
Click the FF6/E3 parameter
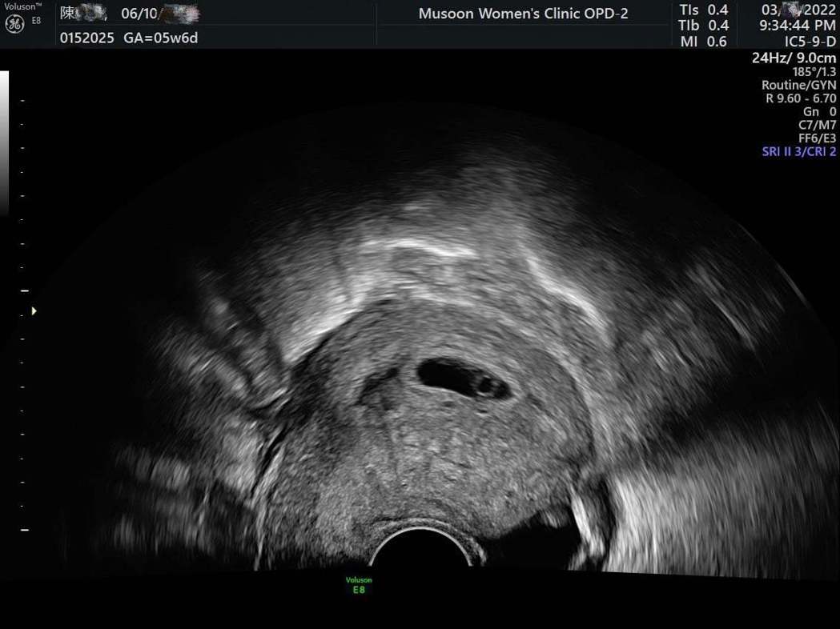click(817, 138)
